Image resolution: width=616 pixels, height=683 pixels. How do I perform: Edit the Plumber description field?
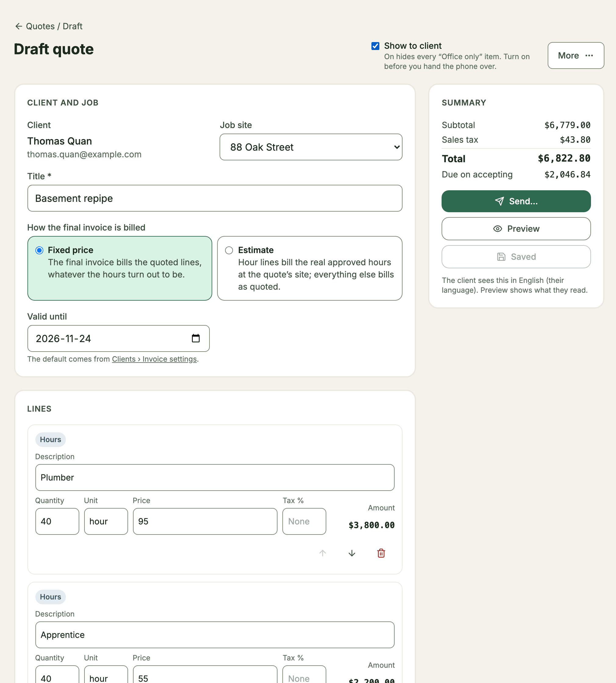(215, 477)
